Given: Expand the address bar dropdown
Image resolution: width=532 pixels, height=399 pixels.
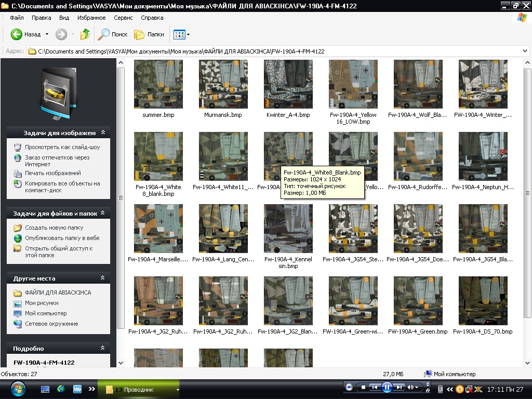Looking at the screenshot, I should 526,51.
